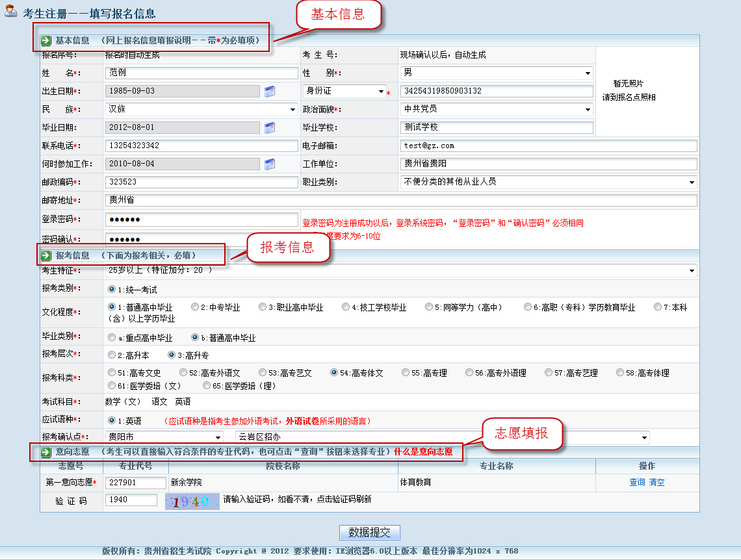Refresh the captcha image showing 1940
The width and height of the screenshot is (741, 560).
tap(192, 502)
